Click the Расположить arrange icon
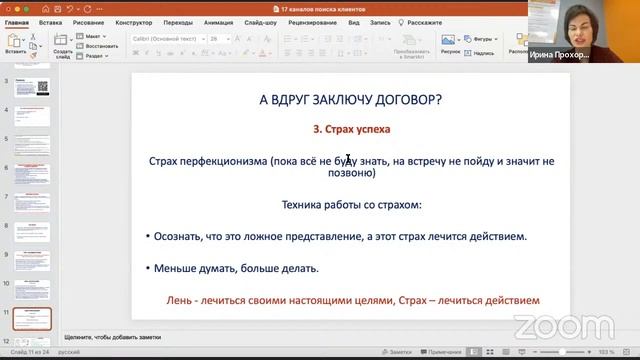This screenshot has height=360, width=640. (x=521, y=40)
